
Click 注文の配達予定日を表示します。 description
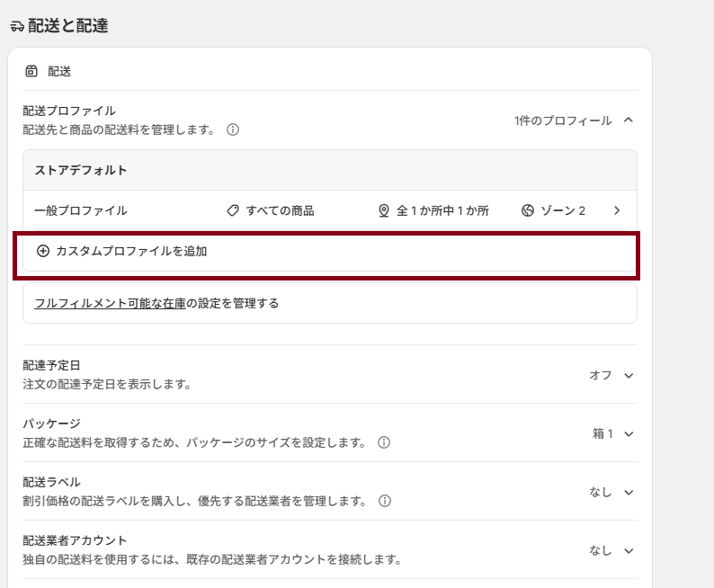coord(106,384)
